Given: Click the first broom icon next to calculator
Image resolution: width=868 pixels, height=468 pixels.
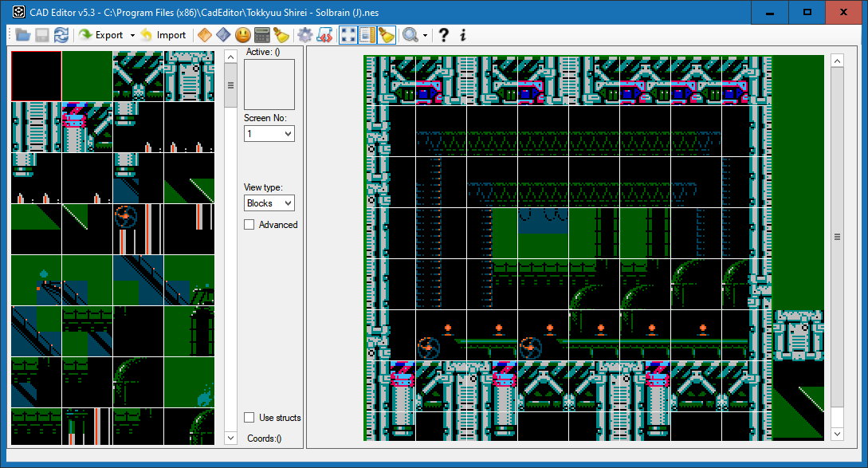Looking at the screenshot, I should (281, 35).
